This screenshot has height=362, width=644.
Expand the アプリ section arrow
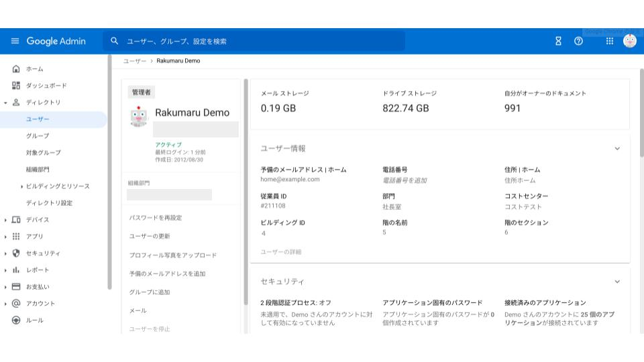pos(5,237)
